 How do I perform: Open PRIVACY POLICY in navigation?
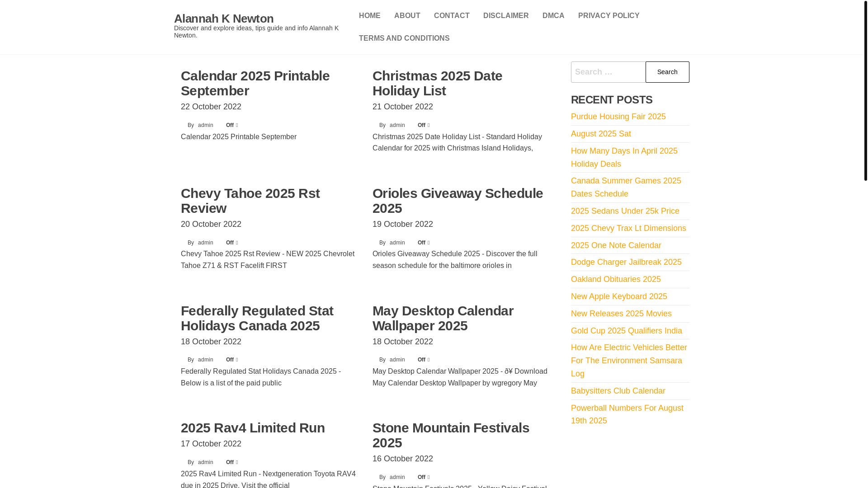pyautogui.click(x=609, y=16)
